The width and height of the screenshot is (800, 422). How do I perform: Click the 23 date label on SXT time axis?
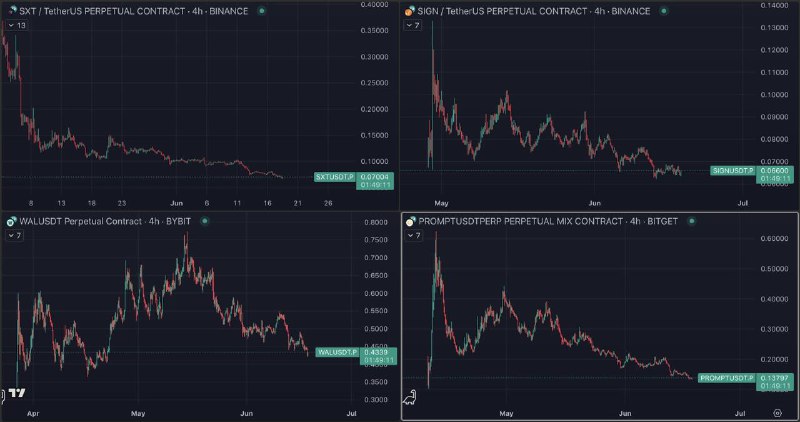click(121, 203)
